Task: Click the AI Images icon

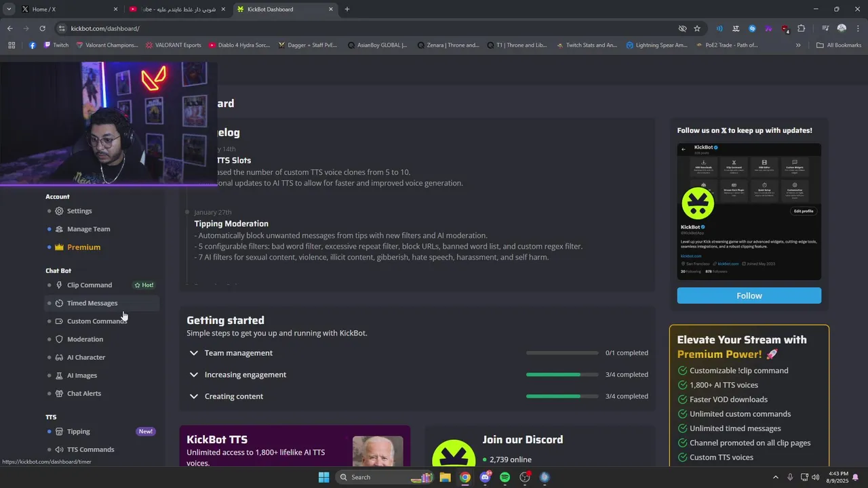Action: pyautogui.click(x=59, y=375)
